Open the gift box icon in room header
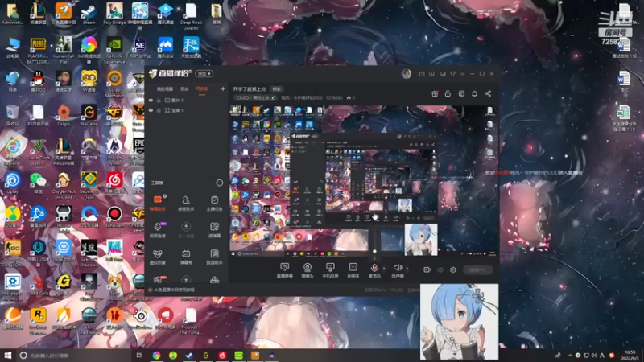Image resolution: width=644 pixels, height=362 pixels. [435, 93]
